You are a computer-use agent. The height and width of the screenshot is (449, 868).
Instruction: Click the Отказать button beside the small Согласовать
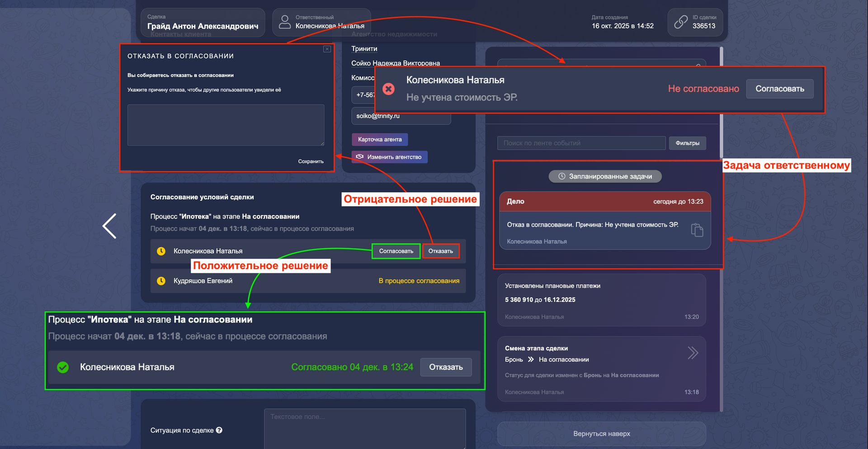click(441, 251)
